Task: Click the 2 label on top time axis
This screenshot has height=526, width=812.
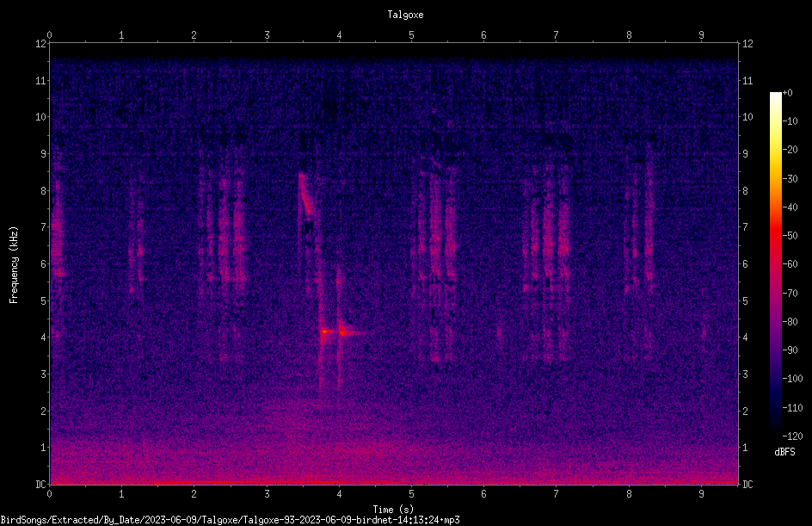Action: [x=194, y=34]
